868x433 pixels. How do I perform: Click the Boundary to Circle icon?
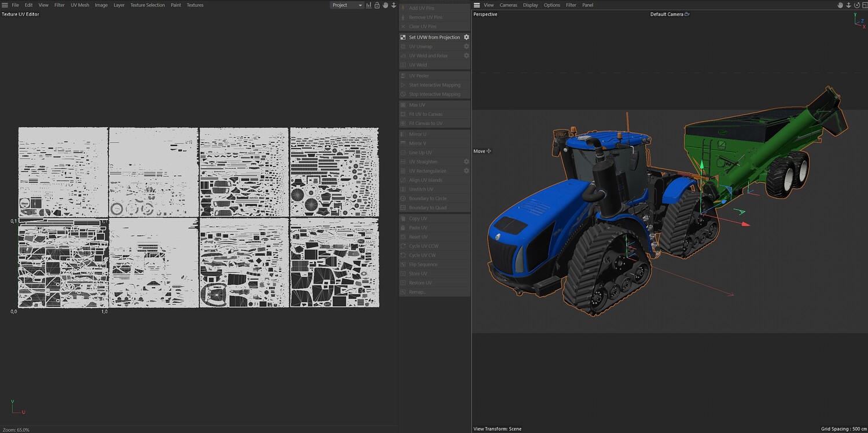point(403,199)
